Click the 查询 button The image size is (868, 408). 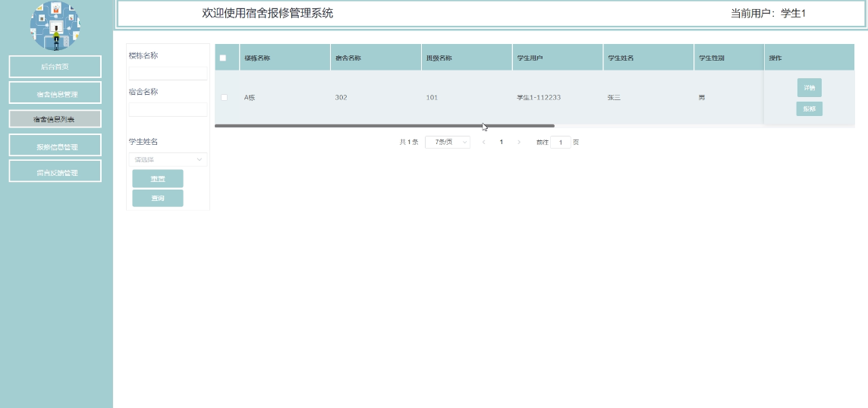158,198
